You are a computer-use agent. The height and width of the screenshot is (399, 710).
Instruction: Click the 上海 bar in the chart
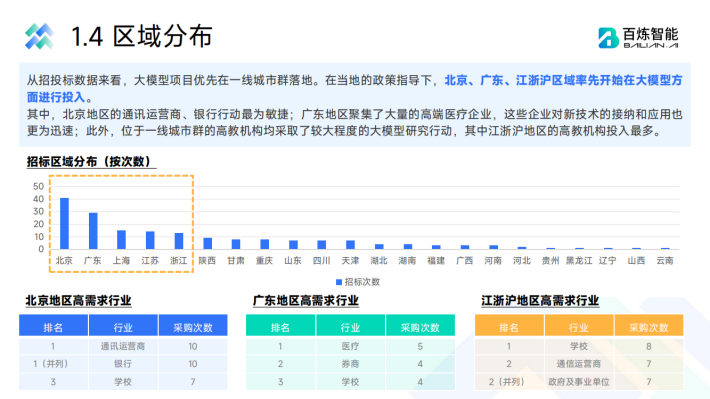[121, 240]
